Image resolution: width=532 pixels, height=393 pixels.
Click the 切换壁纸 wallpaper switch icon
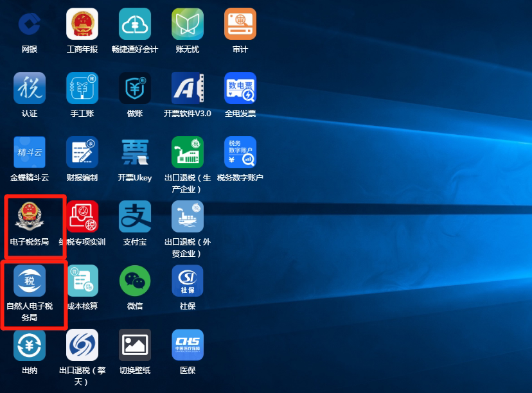click(135, 345)
